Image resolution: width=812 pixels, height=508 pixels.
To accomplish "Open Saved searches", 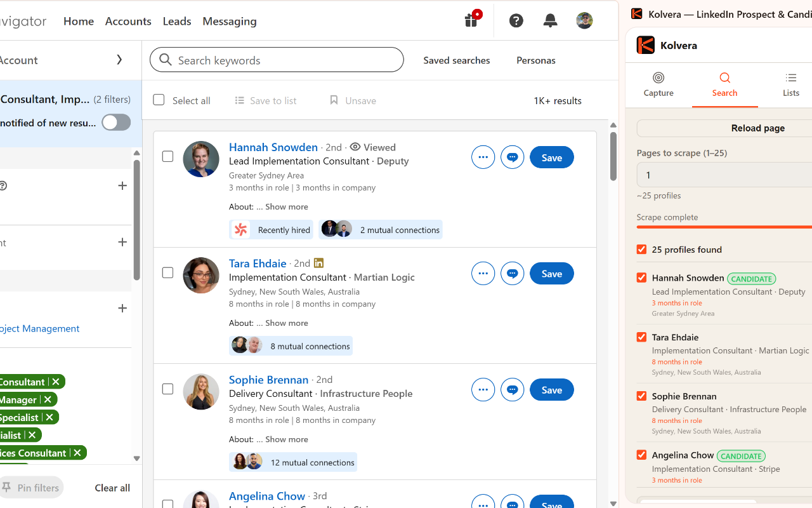I will (457, 60).
